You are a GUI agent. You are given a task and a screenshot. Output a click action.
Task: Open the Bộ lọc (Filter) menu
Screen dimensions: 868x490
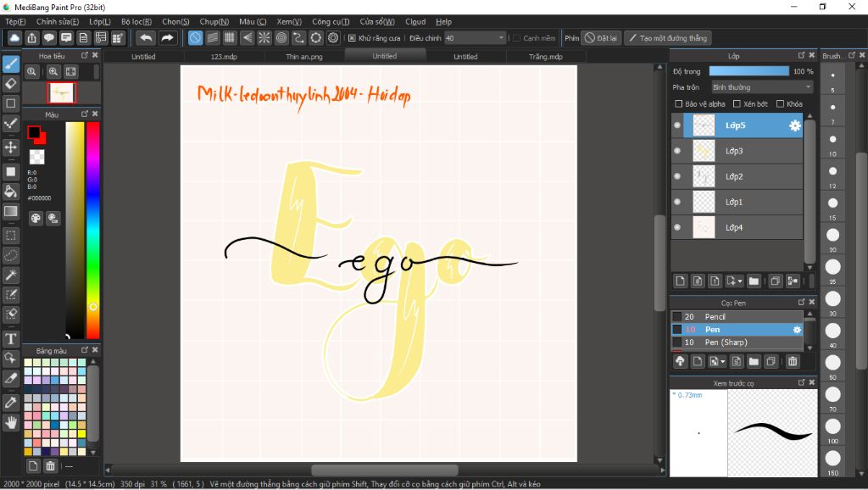point(136,21)
